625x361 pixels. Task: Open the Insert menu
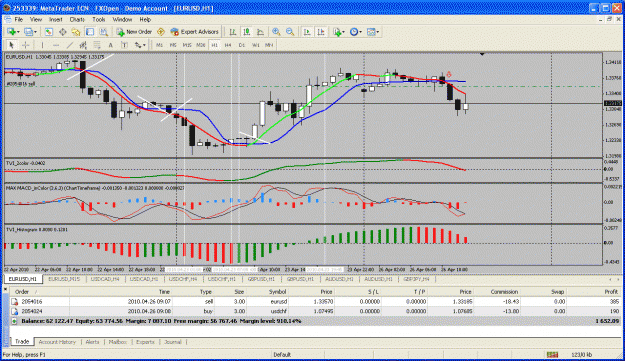pyautogui.click(x=56, y=19)
